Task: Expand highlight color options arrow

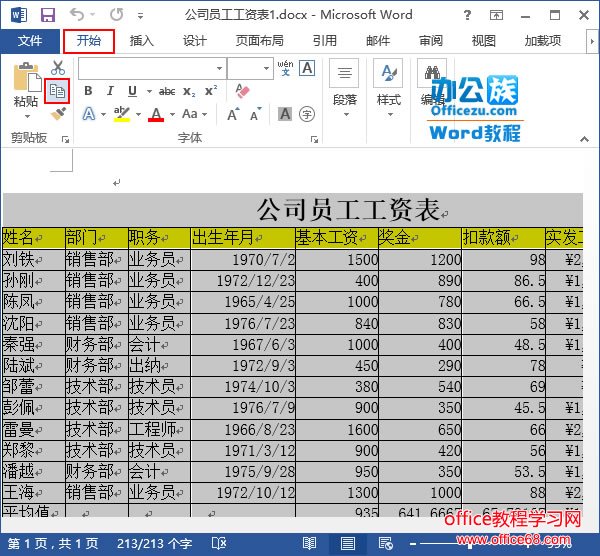Action: pyautogui.click(x=138, y=114)
